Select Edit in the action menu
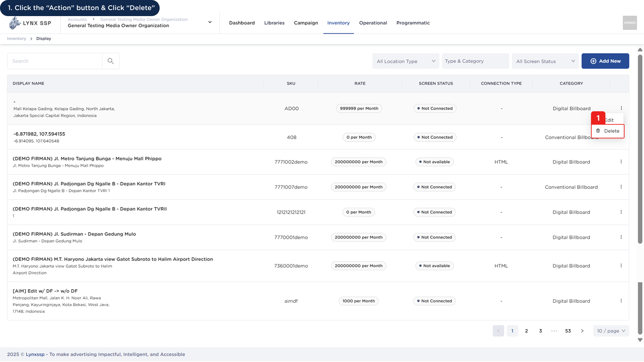The width and height of the screenshot is (644, 362). coord(609,120)
